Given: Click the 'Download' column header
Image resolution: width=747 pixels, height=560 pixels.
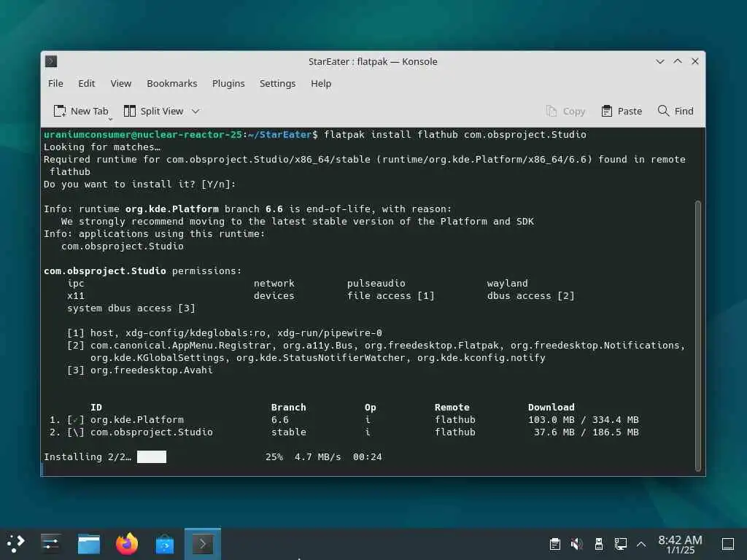Looking at the screenshot, I should (551, 407).
